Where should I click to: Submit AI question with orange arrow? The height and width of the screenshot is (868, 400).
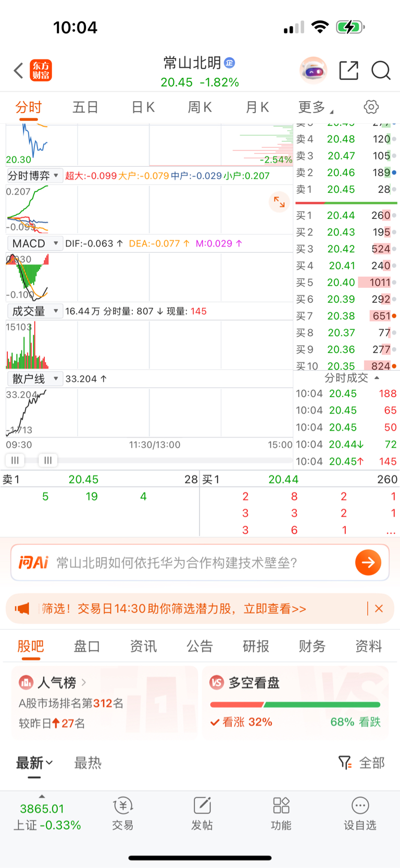click(x=368, y=563)
